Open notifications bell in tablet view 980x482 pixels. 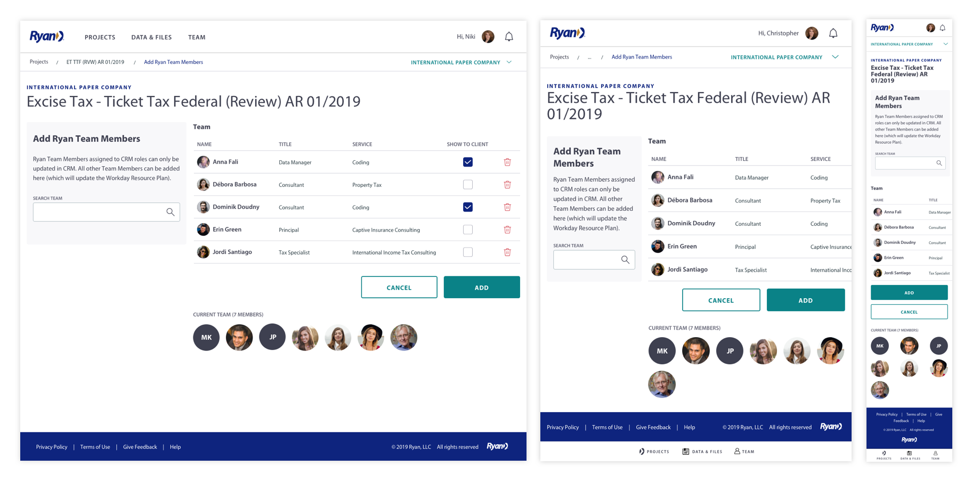point(833,34)
